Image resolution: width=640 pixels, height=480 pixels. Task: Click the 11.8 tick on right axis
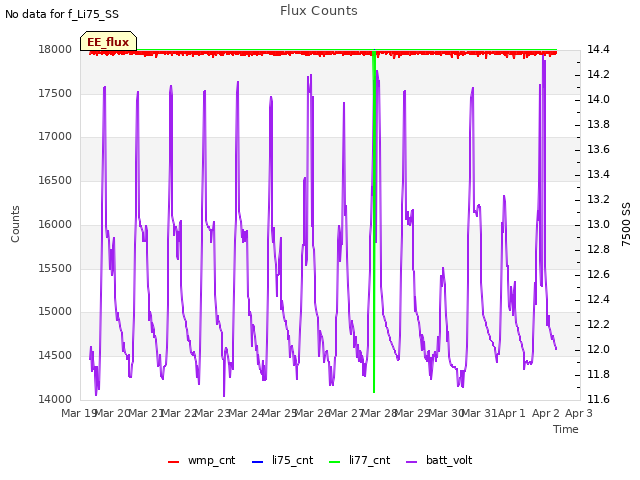(598, 374)
